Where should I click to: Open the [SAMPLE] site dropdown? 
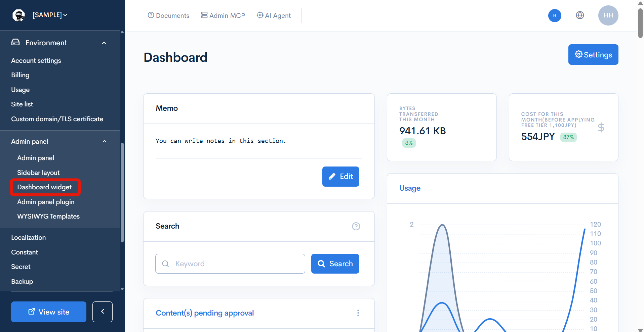tap(50, 15)
